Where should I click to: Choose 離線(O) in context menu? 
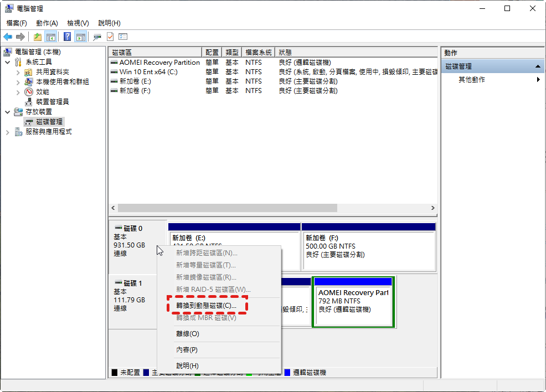point(219,333)
